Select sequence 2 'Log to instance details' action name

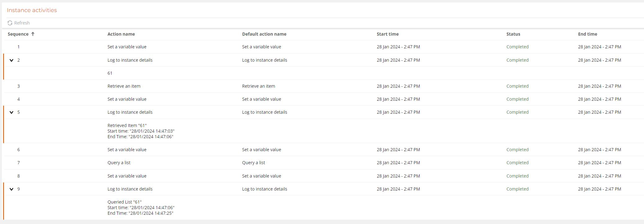[130, 60]
